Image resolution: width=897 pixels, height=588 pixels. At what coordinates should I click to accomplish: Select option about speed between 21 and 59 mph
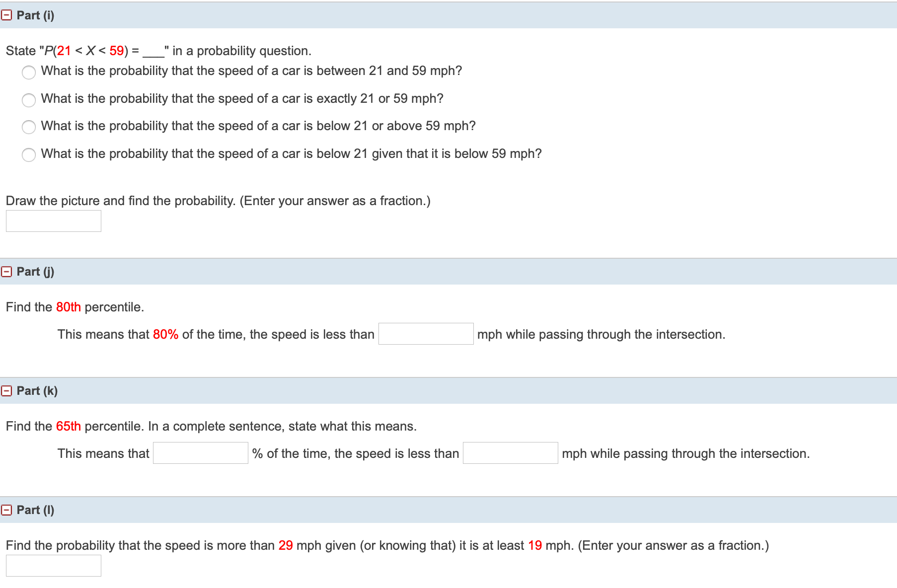(x=29, y=73)
